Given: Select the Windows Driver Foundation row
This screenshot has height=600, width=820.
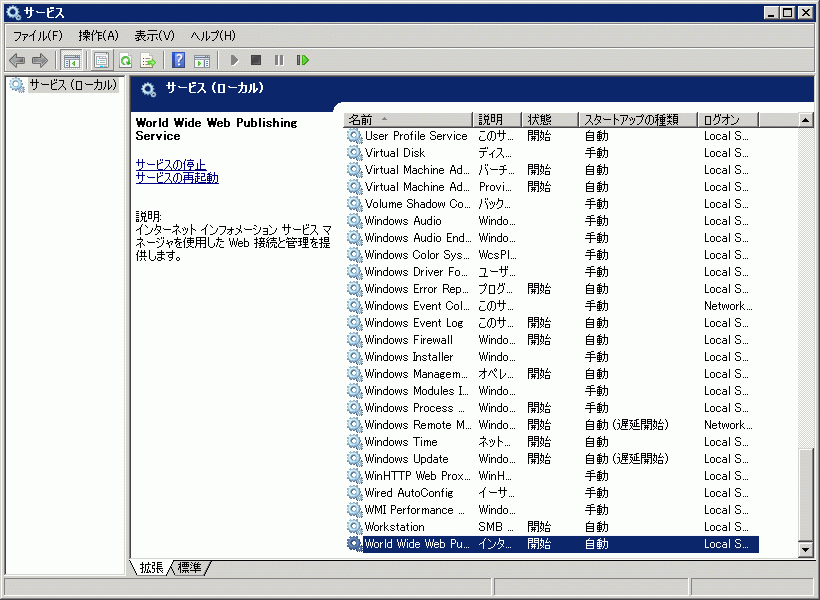Looking at the screenshot, I should coord(552,272).
